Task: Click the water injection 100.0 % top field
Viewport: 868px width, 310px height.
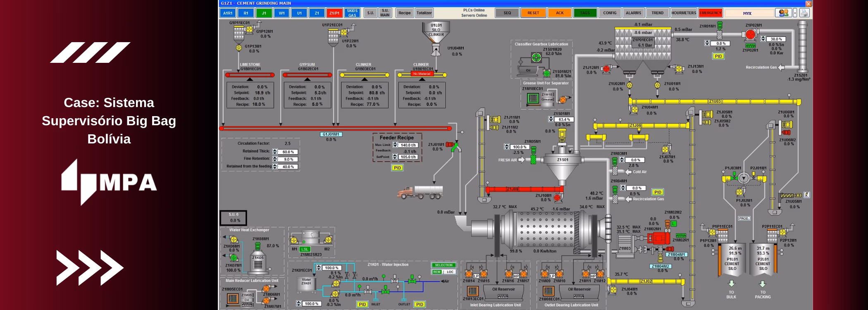Action: 331,268
